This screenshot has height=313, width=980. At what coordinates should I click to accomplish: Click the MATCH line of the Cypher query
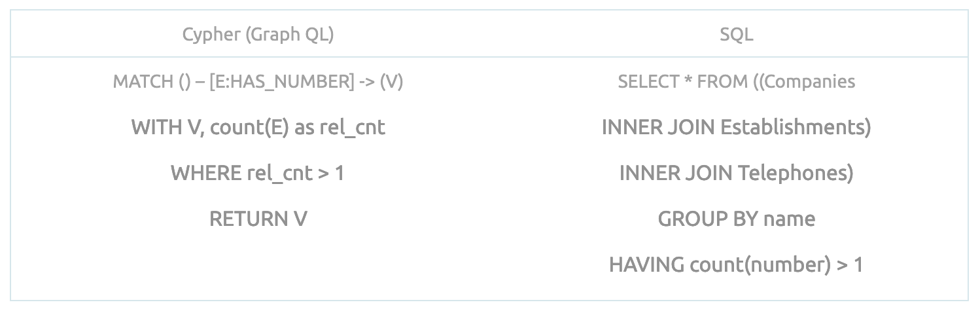258,82
